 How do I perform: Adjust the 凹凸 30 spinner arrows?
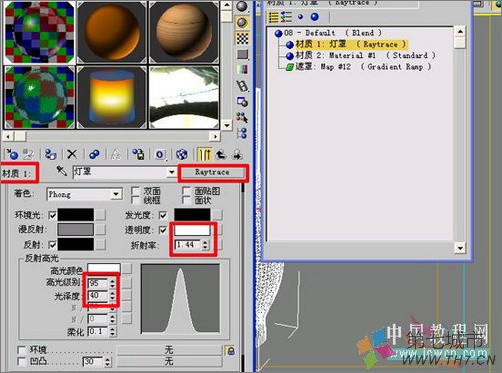[107, 362]
